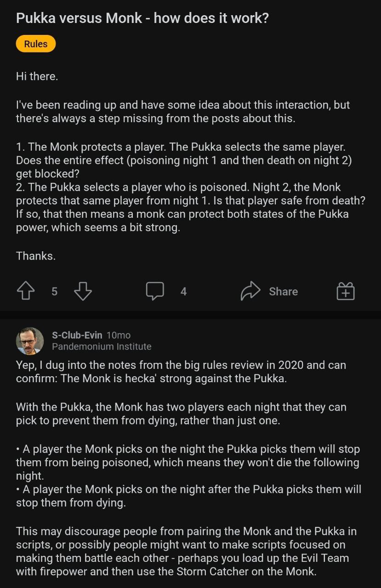Viewport: 381px width, 588px height.
Task: Tap the comment count number 4
Action: [x=183, y=291]
